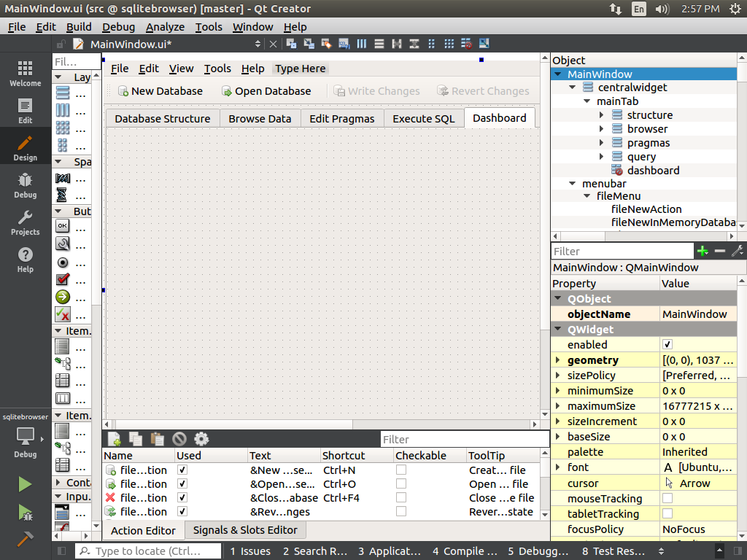The height and width of the screenshot is (560, 747).
Task: Open property editor wrench settings
Action: 738,251
